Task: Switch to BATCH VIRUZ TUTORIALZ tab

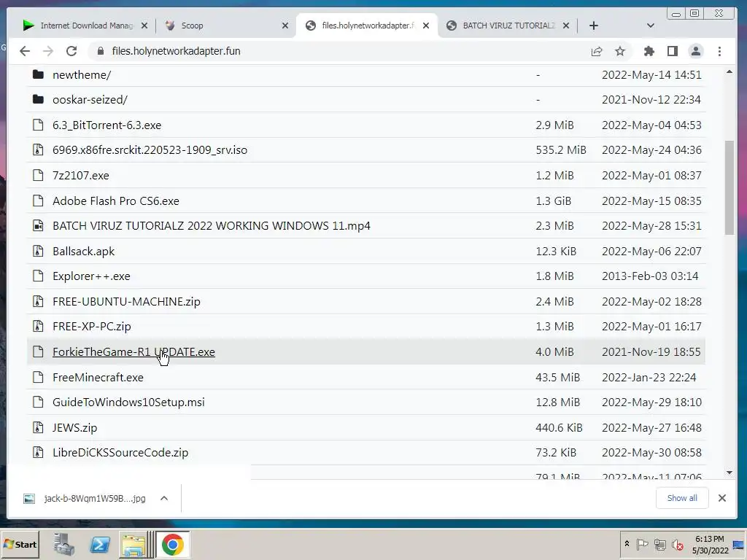Action: pyautogui.click(x=508, y=26)
